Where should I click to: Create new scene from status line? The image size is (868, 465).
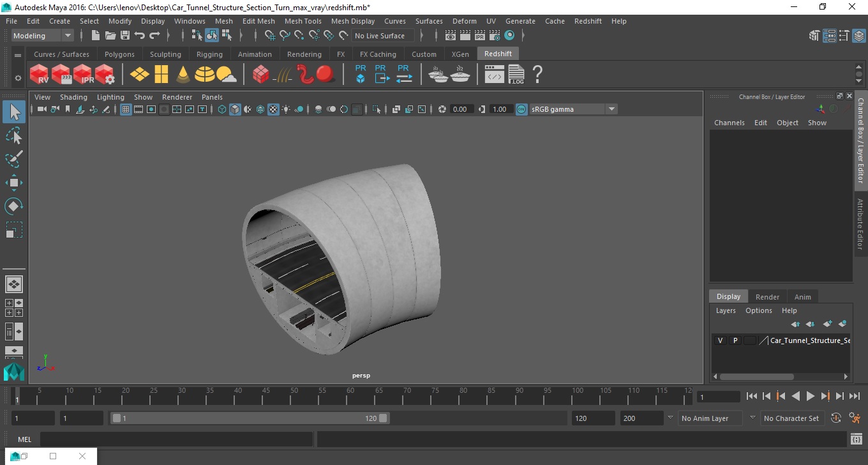click(96, 36)
